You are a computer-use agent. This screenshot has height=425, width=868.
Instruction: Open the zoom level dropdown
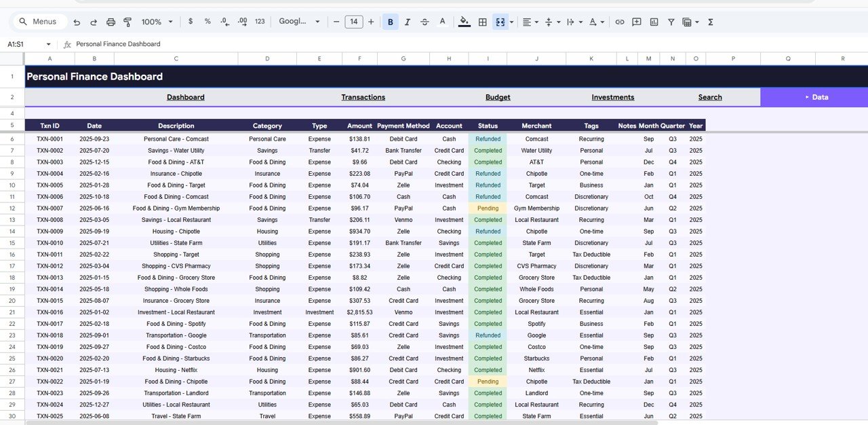coord(156,22)
